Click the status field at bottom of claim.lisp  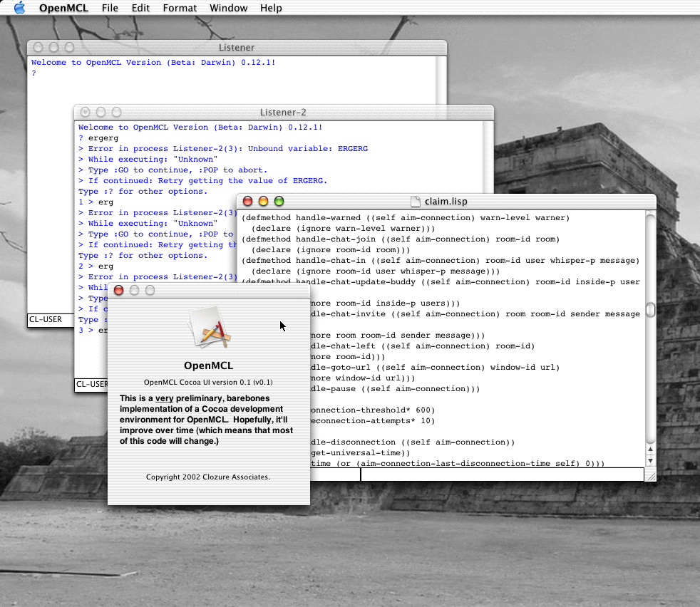[x=503, y=474]
